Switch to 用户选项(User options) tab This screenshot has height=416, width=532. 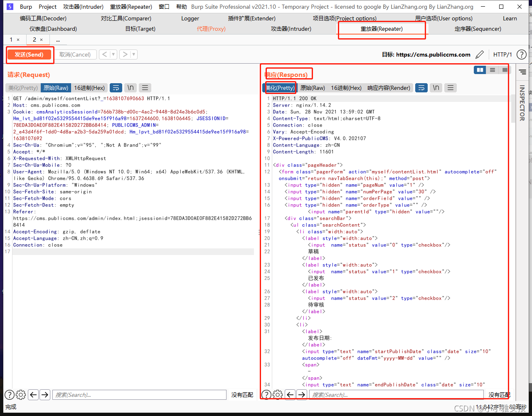tap(444, 18)
